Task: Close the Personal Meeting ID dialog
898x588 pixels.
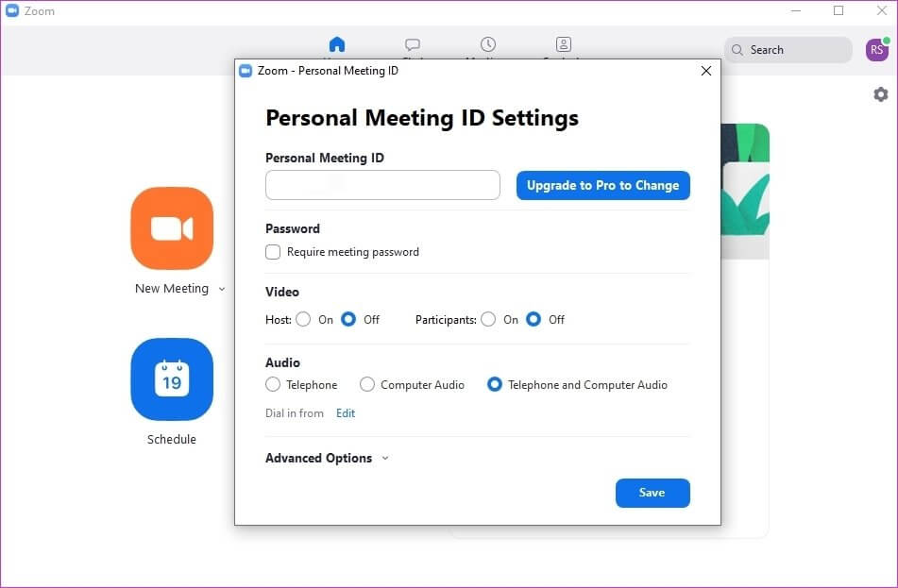Action: (x=706, y=71)
